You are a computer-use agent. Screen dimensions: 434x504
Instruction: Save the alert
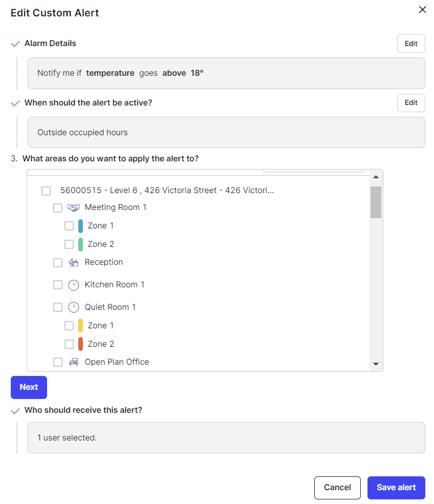(x=396, y=488)
